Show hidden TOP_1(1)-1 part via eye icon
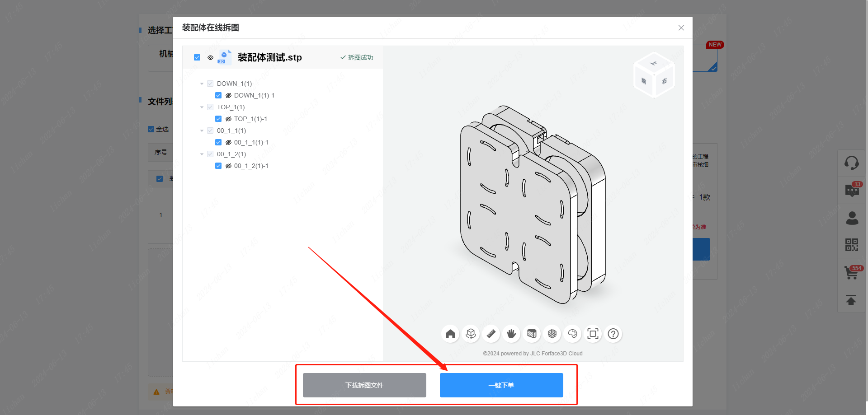 click(228, 119)
